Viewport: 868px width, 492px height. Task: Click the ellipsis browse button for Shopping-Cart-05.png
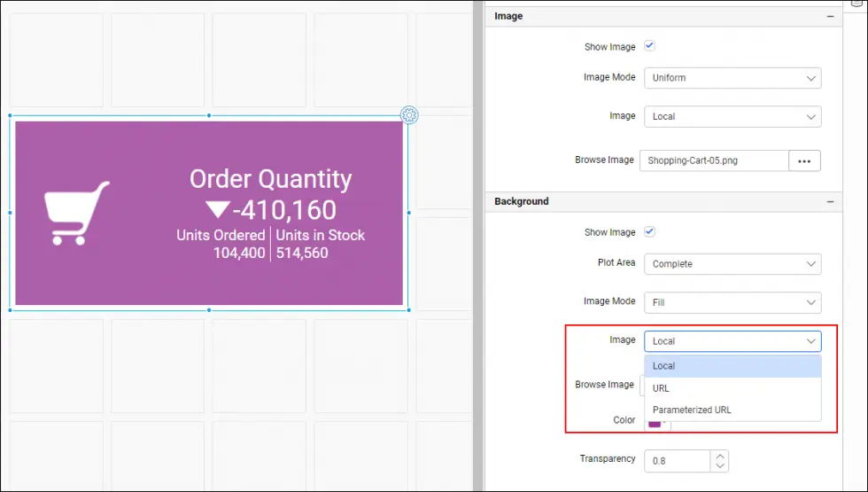pos(804,160)
